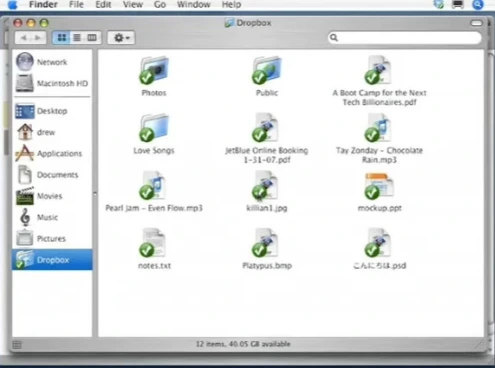Select the Platypus.bmp file icon
Viewport: 495px width, 368px height.
[265, 243]
